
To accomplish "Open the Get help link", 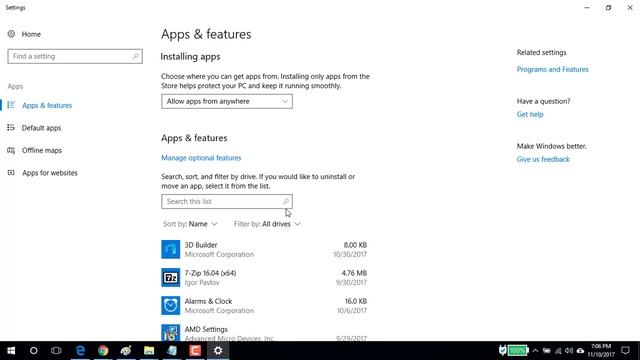I will (x=530, y=114).
